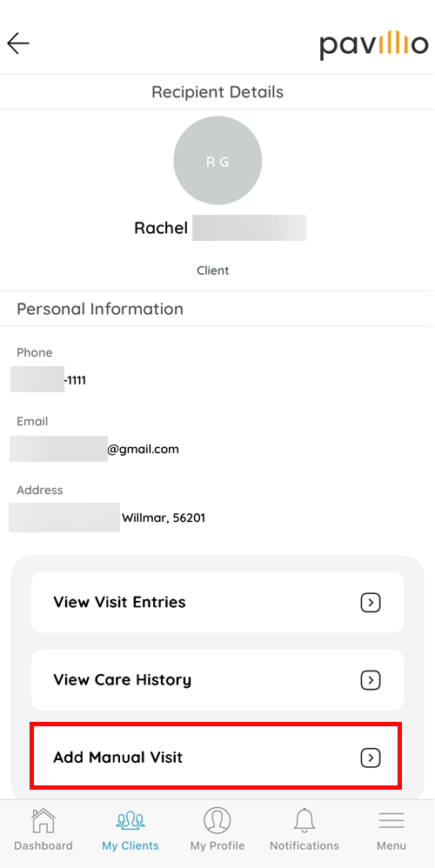Viewport: 435px width, 868px height.
Task: Expand the View Care History chevron
Action: click(x=371, y=680)
